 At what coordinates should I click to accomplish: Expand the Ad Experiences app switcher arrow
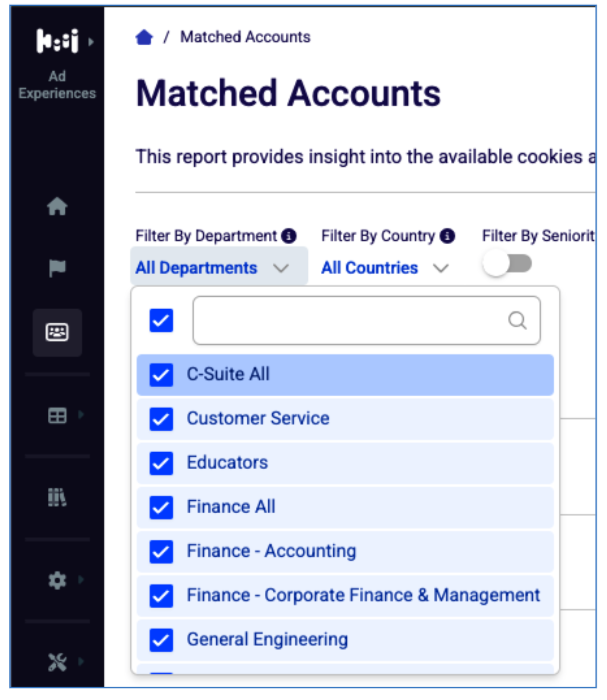pos(91,42)
